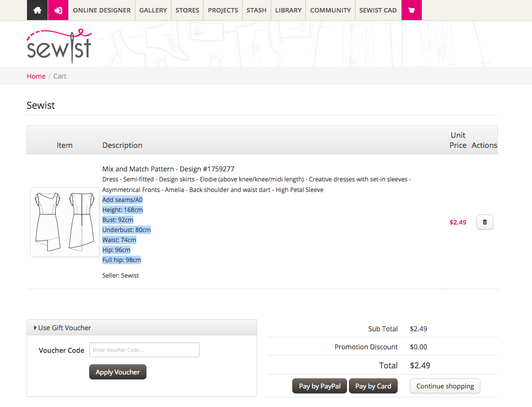
Task: Open the shopping cart icon
Action: click(412, 10)
